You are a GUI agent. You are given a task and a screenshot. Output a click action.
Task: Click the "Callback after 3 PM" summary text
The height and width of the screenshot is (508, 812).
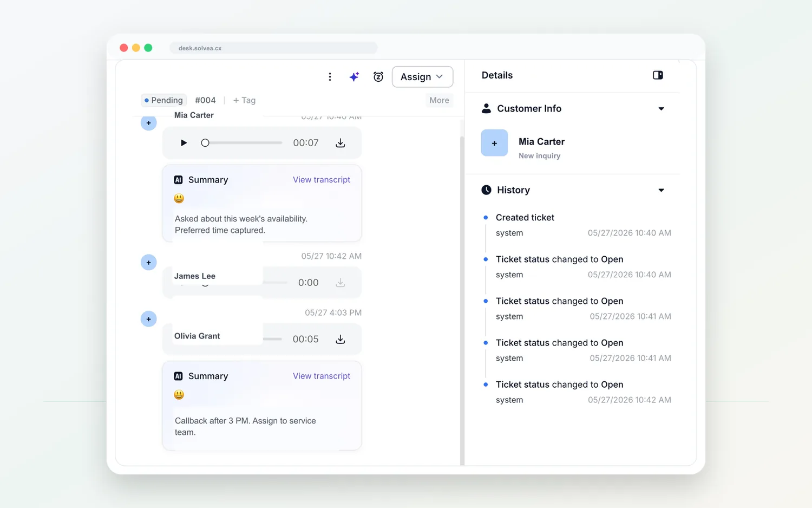click(245, 426)
